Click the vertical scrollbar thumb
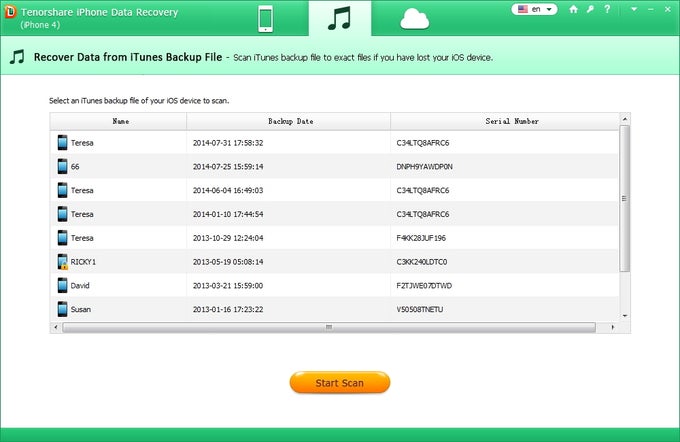Viewport: 680px width, 442px height. pos(624,198)
